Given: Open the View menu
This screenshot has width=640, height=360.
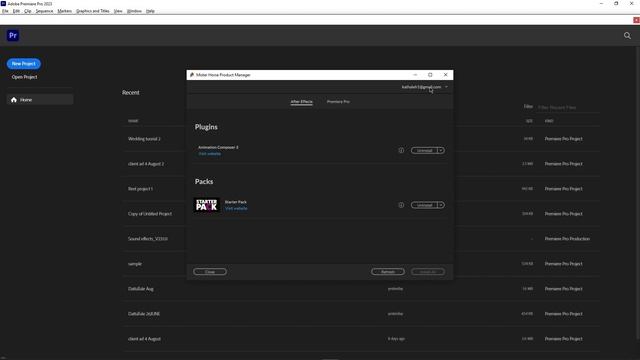Looking at the screenshot, I should pos(118,11).
